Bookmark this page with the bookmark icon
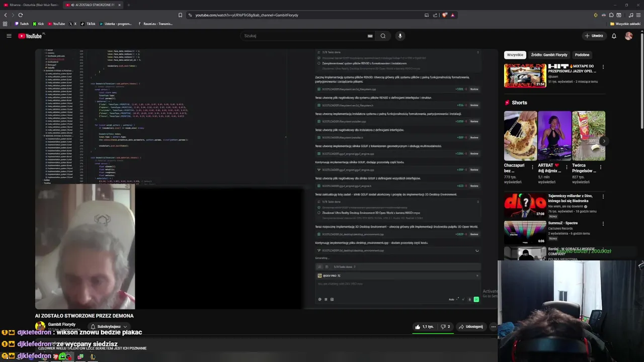 pyautogui.click(x=180, y=15)
